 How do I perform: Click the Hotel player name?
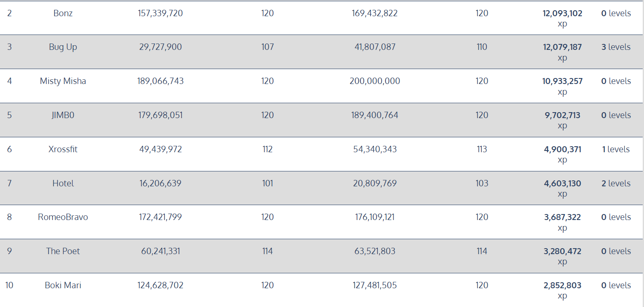63,183
